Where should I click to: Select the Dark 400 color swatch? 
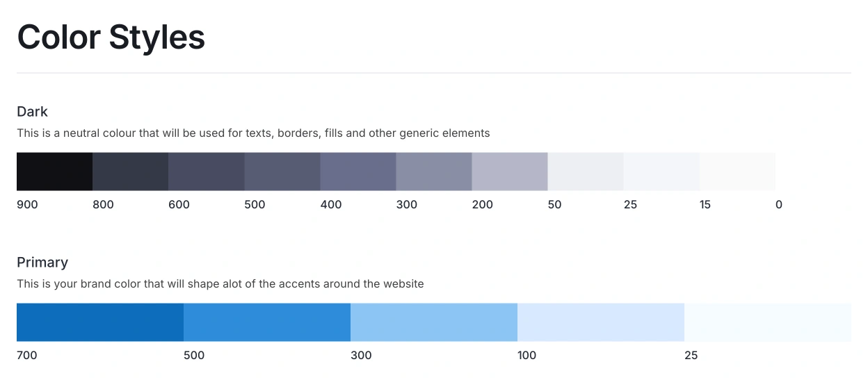357,172
